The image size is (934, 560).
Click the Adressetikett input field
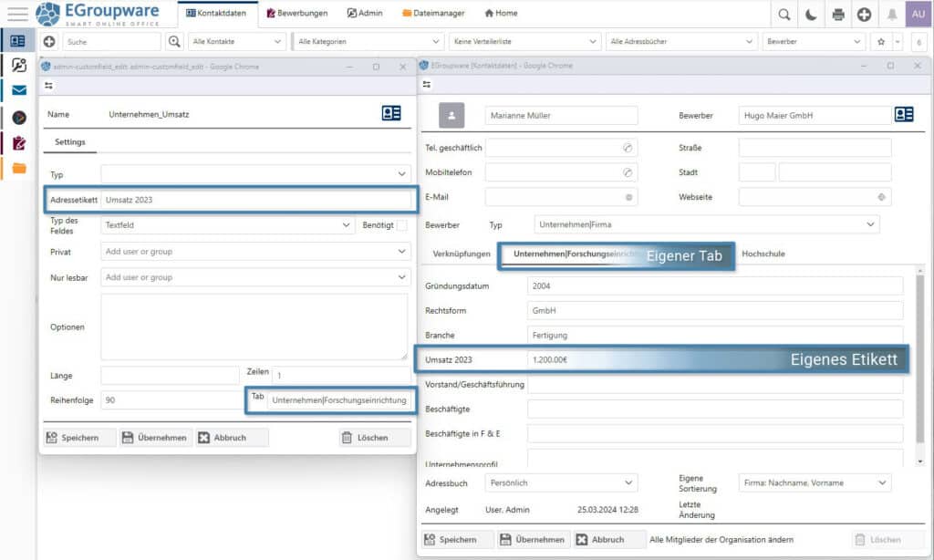point(255,200)
